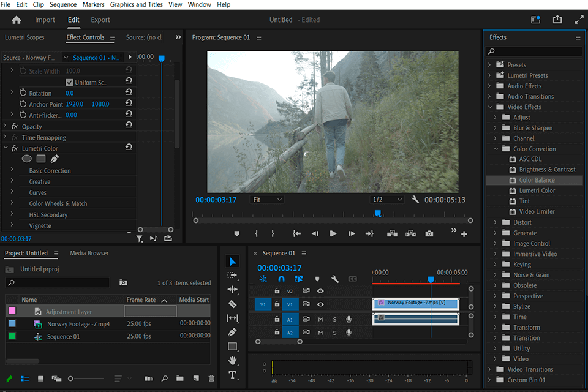This screenshot has width=588, height=392.
Task: Open the Markers menu
Action: click(93, 4)
